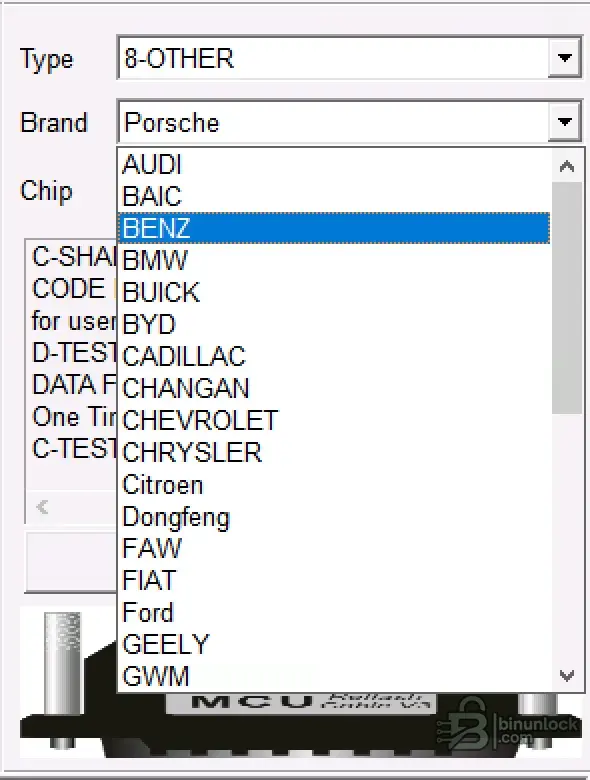The width and height of the screenshot is (590, 780).
Task: Collapse the Brand dropdown arrow
Action: coord(565,121)
